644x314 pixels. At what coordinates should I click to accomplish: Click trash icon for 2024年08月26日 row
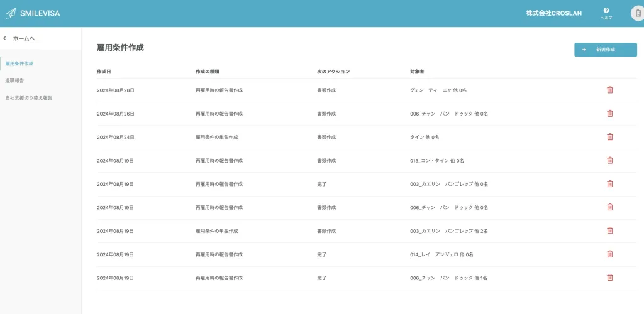pos(609,113)
